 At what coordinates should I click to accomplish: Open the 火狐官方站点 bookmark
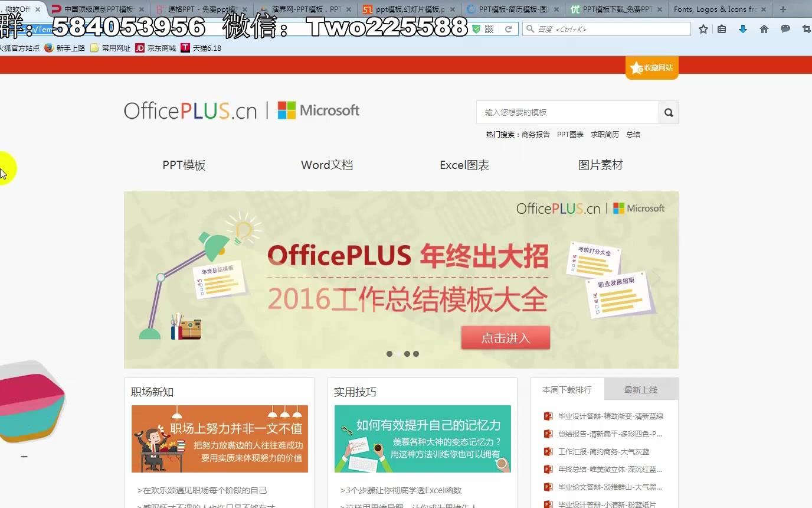point(19,48)
